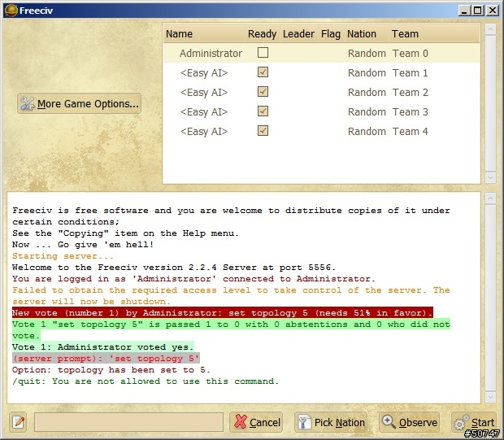Toggle Ready checkbox for Team 1 AI
This screenshot has height=440, width=504.
(263, 72)
